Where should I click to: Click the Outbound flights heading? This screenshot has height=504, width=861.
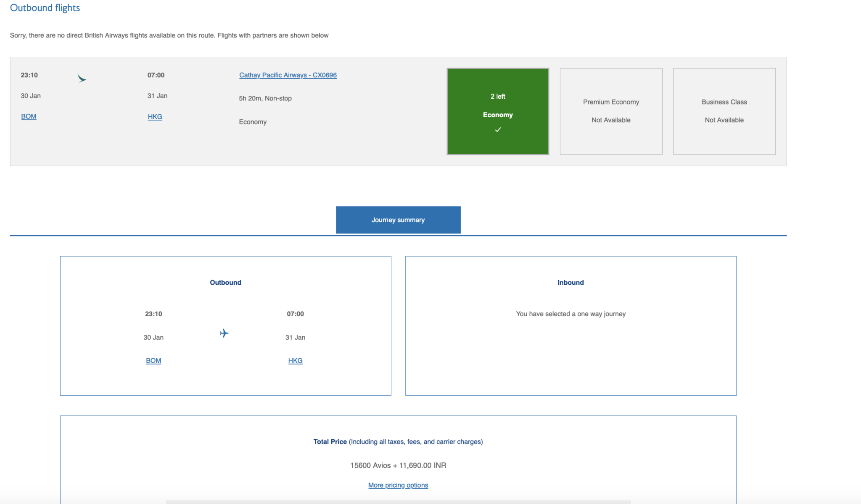[45, 8]
